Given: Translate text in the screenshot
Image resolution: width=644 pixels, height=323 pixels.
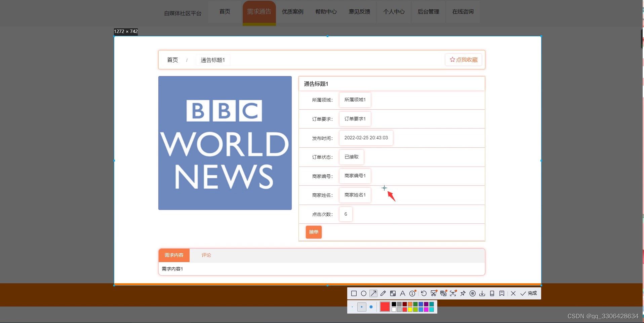Looking at the screenshot, I should pos(443,293).
